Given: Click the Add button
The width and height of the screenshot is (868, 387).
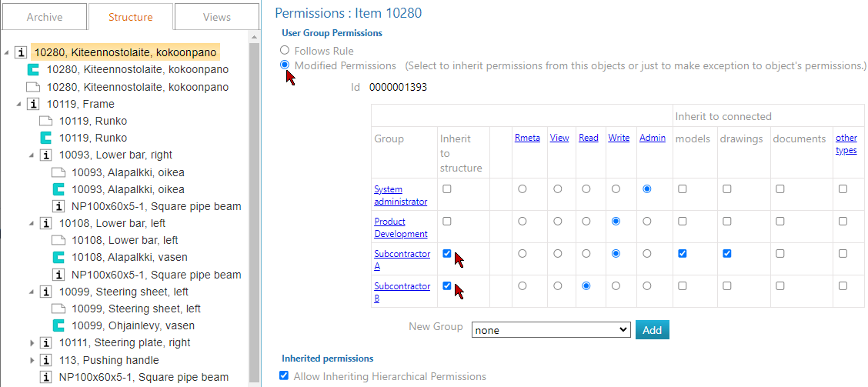Looking at the screenshot, I should click(x=652, y=329).
